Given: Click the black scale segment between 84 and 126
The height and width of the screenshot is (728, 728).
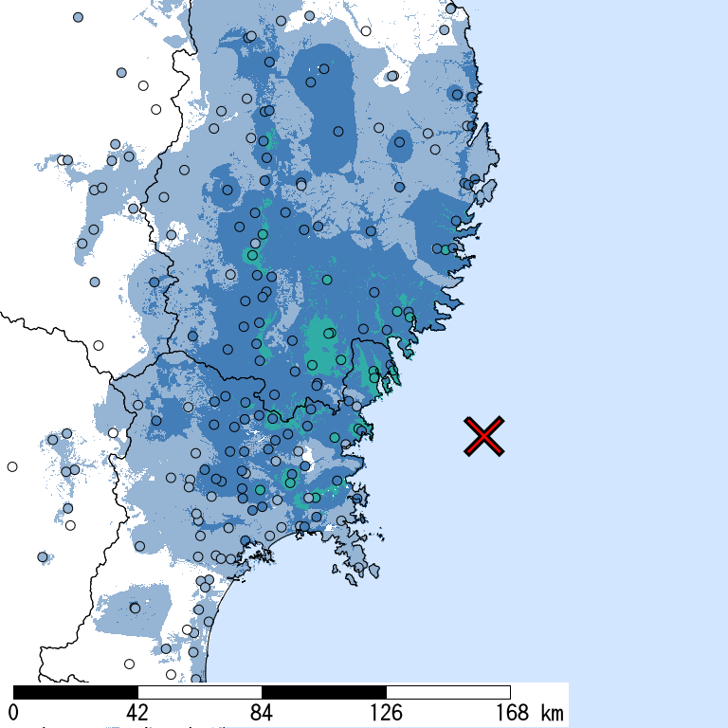Looking at the screenshot, I should (324, 692).
